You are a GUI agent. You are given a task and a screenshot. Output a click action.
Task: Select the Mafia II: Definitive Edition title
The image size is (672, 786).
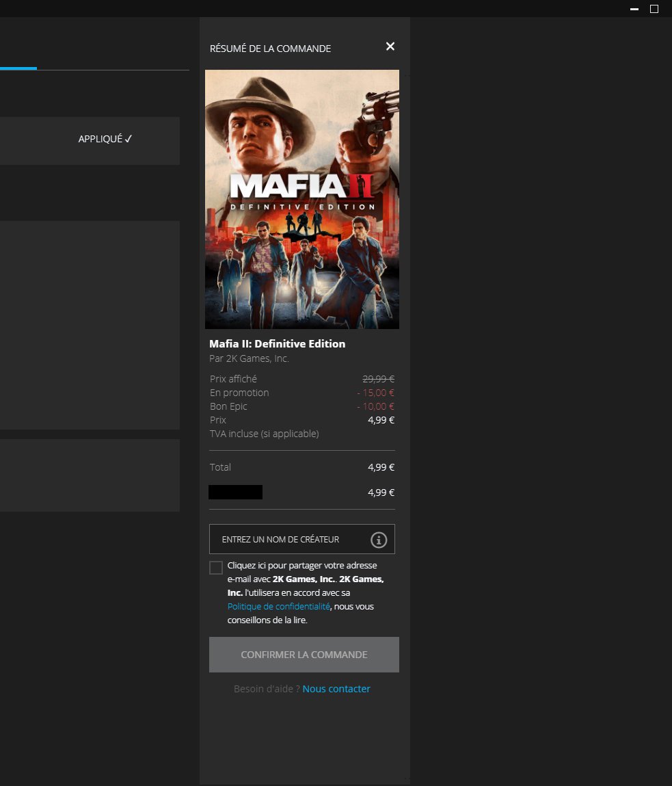tap(277, 344)
